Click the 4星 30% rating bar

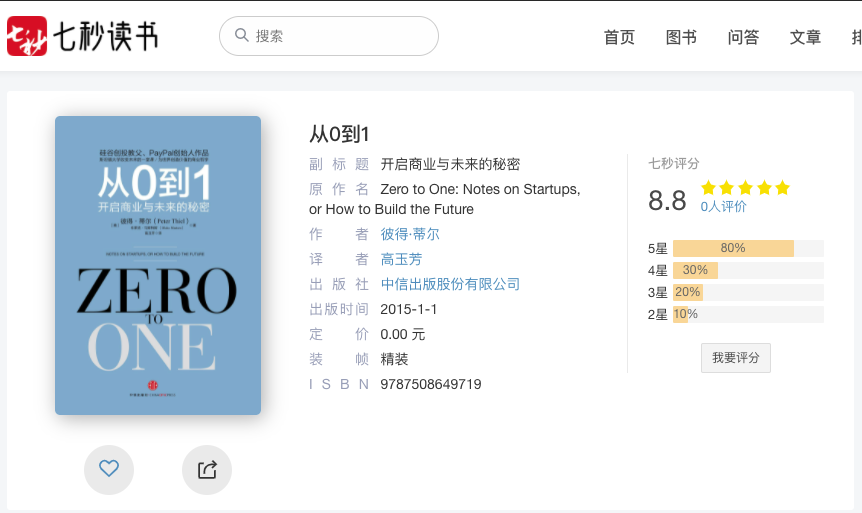[x=748, y=271]
